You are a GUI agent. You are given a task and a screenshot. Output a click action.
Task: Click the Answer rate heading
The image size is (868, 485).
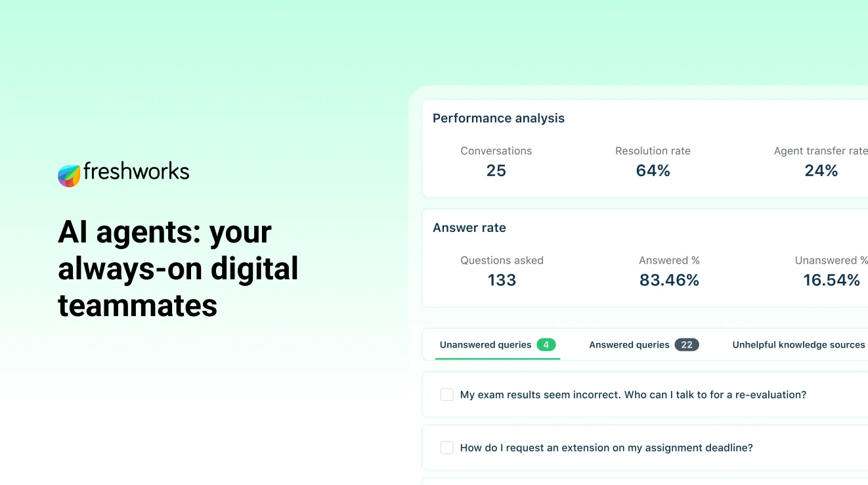pyautogui.click(x=469, y=228)
